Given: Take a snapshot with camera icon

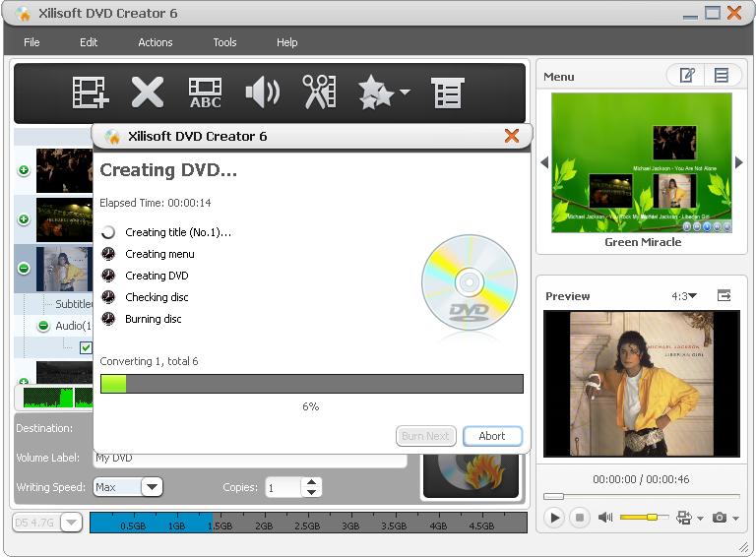Looking at the screenshot, I should (x=720, y=518).
